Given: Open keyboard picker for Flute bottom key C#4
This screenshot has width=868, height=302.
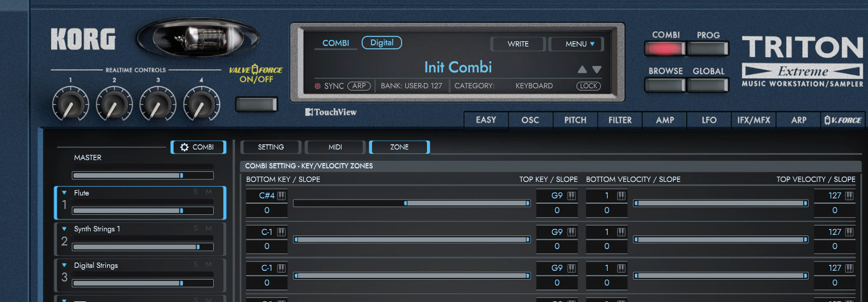Looking at the screenshot, I should pyautogui.click(x=281, y=196).
